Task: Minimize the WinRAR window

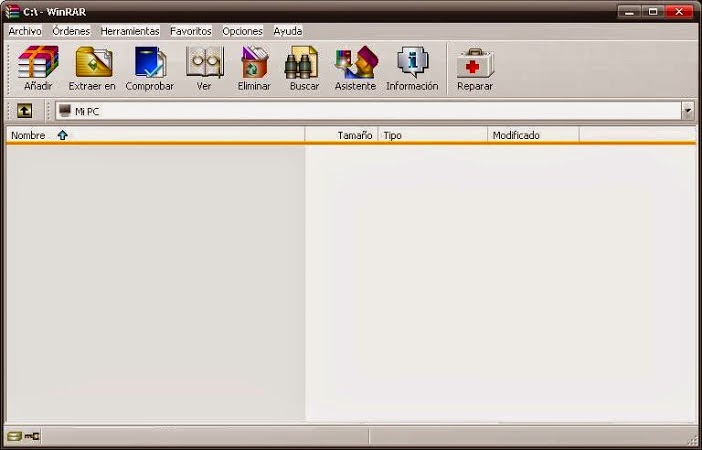Action: click(629, 12)
